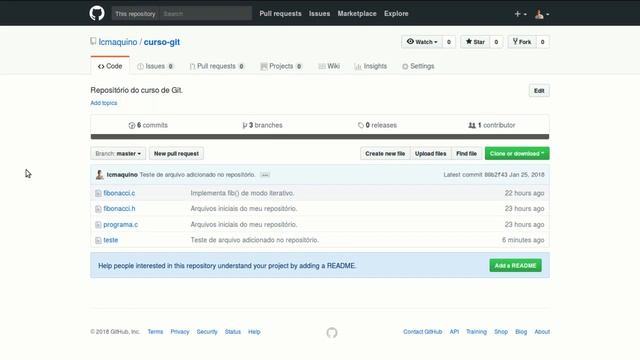The image size is (640, 360).
Task: Click the New pull request button
Action: 176,153
